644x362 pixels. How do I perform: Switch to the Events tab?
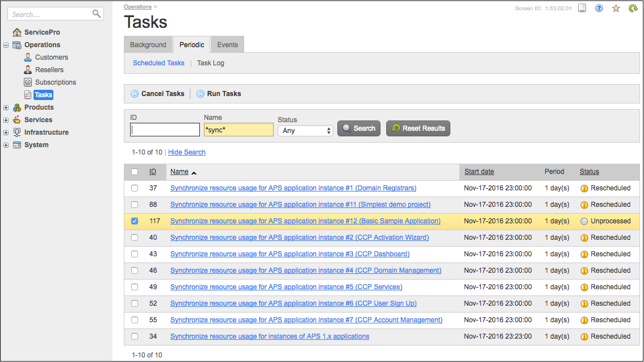pos(227,45)
